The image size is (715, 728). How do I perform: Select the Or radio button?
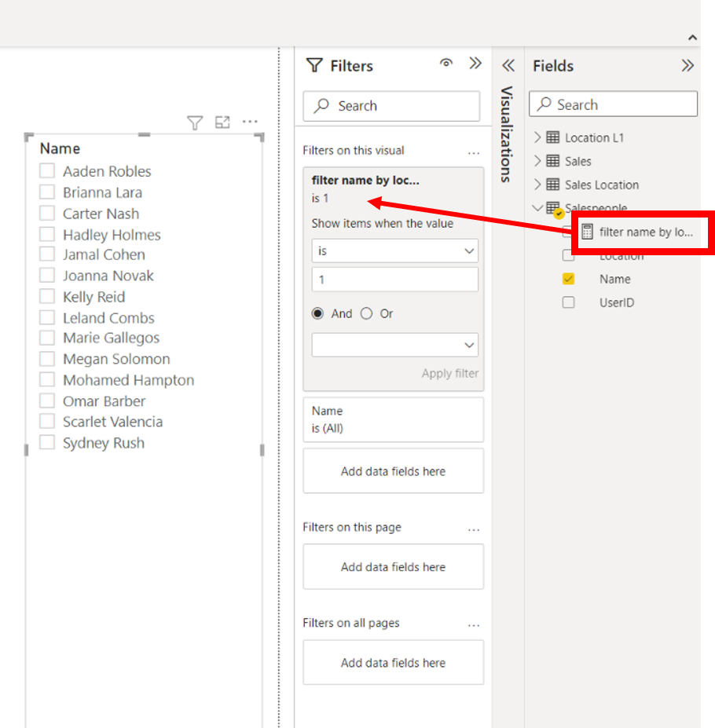pos(367,313)
